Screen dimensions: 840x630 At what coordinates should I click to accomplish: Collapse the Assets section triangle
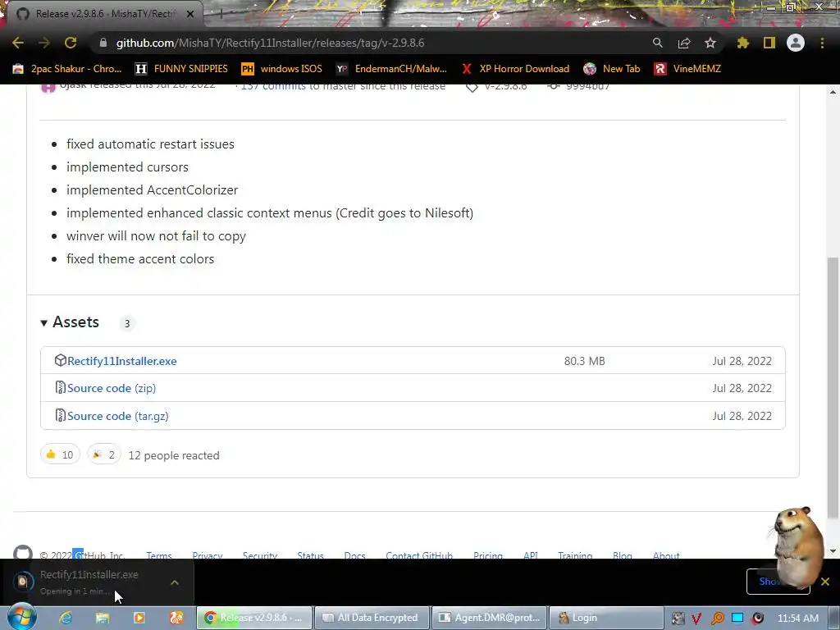click(44, 322)
